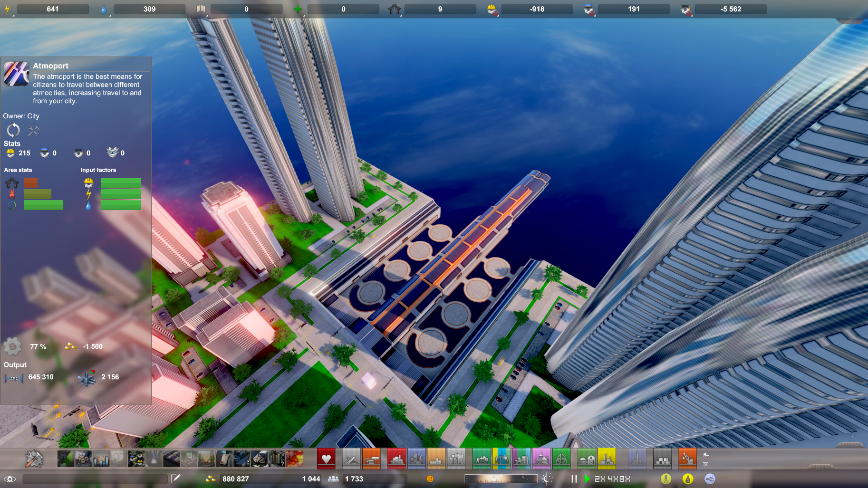Toggle the sun/moon day-night icon

(x=547, y=478)
